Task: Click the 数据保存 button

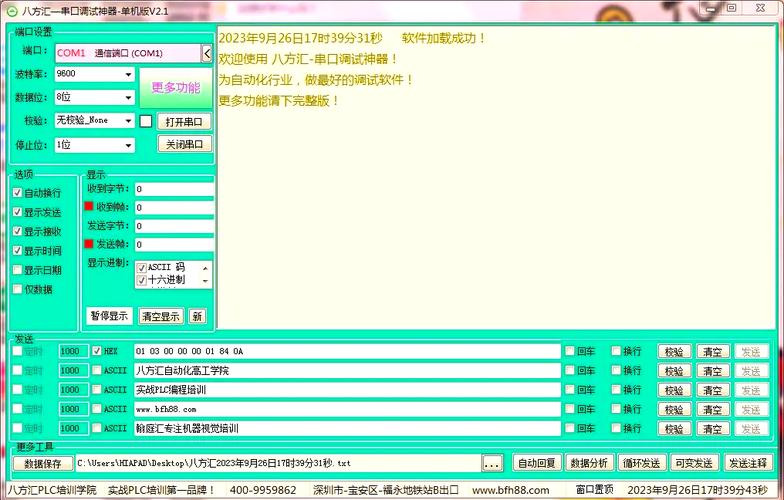Action: [x=43, y=464]
